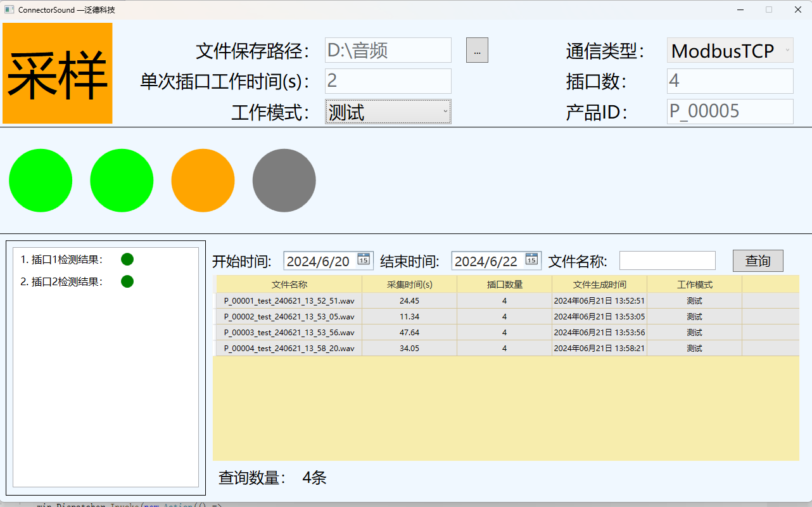
Task: Click 插口1检测结果 green indicator dot
Action: point(127,259)
